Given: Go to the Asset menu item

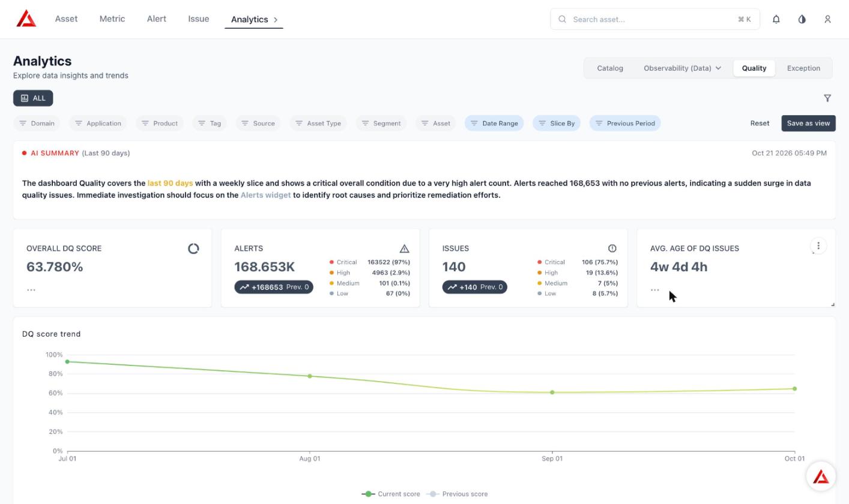Looking at the screenshot, I should pyautogui.click(x=66, y=19).
